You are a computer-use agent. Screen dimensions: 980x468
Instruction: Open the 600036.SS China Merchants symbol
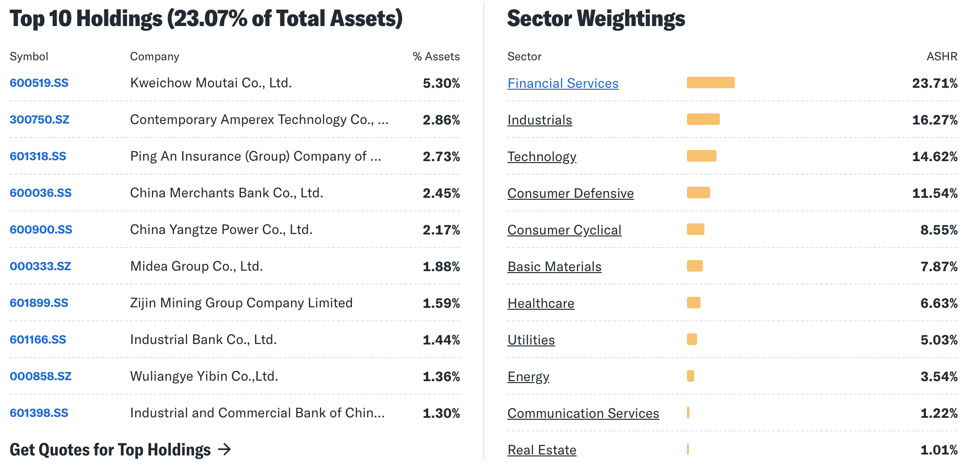point(41,193)
